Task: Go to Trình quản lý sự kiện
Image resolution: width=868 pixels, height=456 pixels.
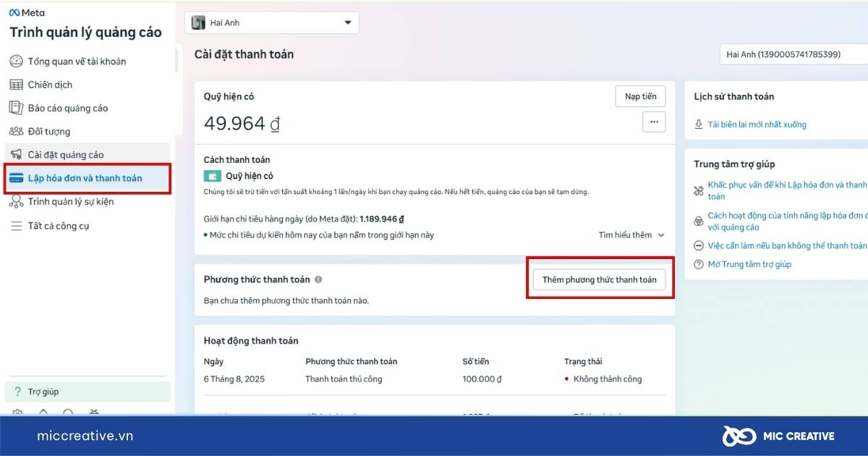Action: (x=71, y=201)
